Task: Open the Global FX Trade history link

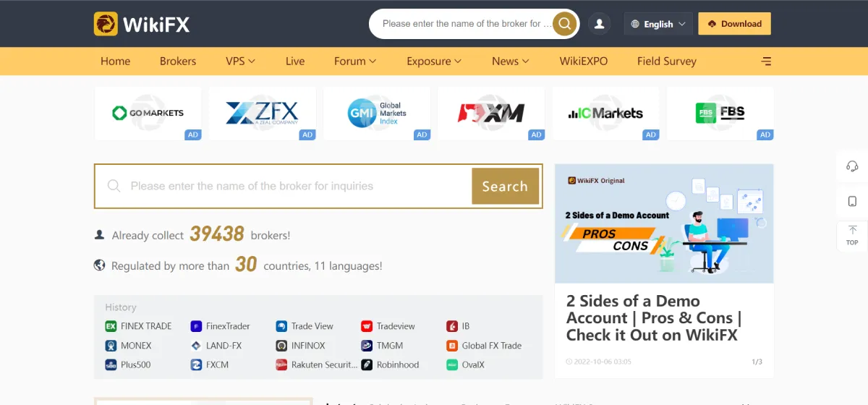Action: coord(492,346)
